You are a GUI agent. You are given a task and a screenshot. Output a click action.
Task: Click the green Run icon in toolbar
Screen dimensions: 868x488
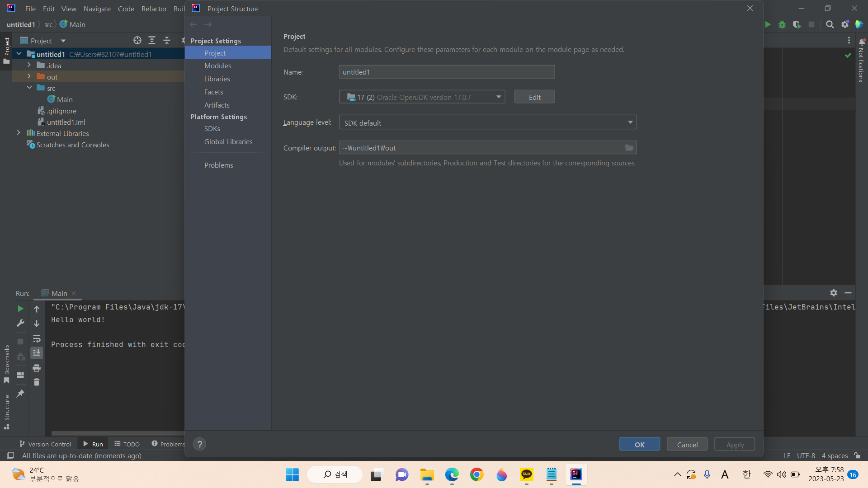tap(768, 25)
